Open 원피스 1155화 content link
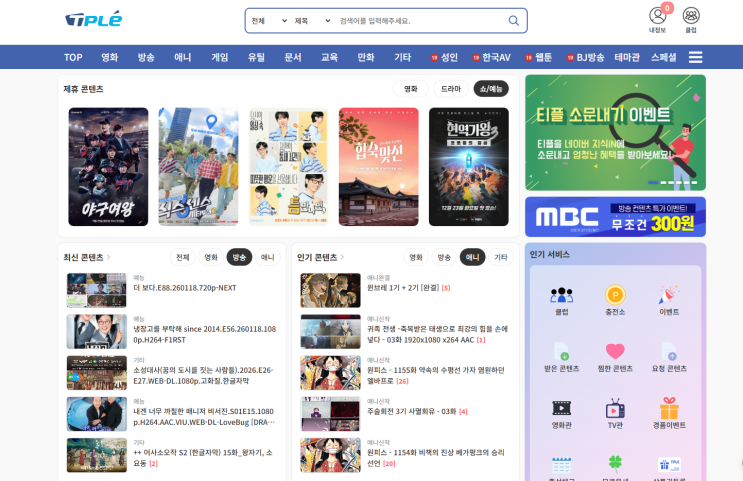 click(435, 375)
